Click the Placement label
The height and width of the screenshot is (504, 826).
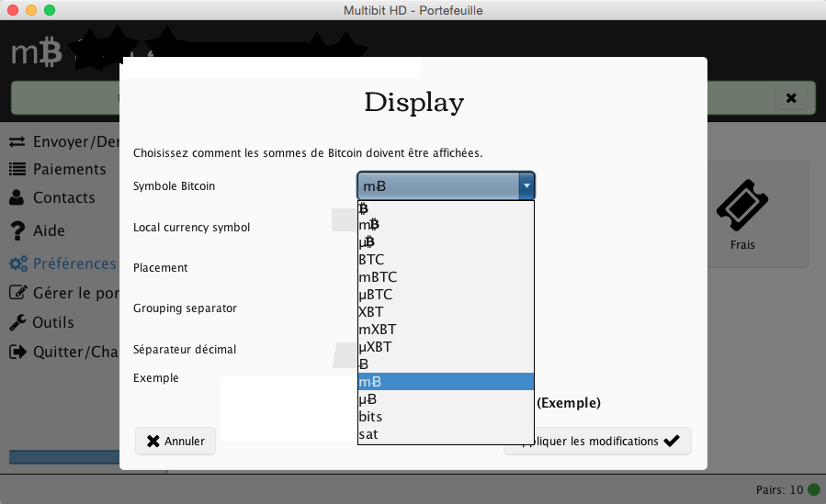pyautogui.click(x=160, y=267)
